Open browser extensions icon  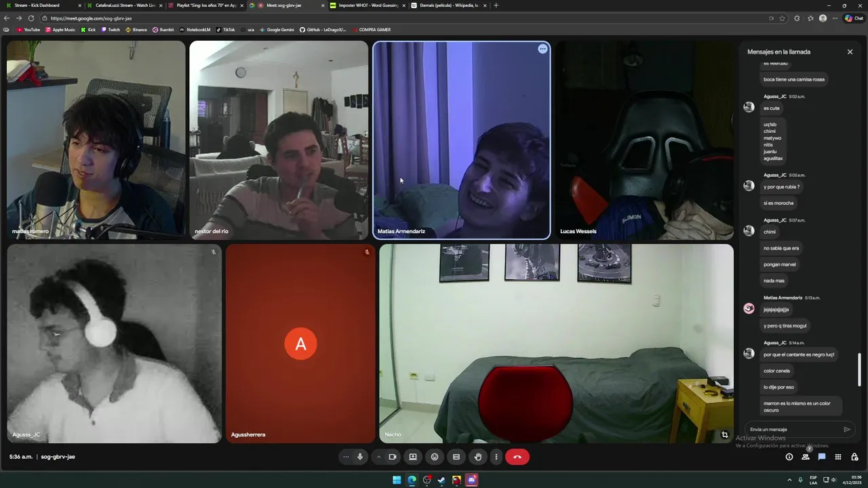tap(797, 18)
